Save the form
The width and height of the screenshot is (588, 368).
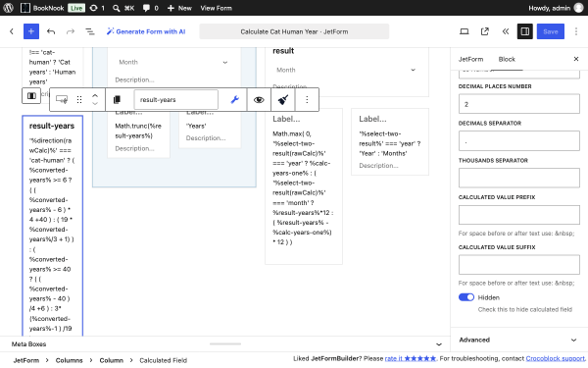click(551, 31)
